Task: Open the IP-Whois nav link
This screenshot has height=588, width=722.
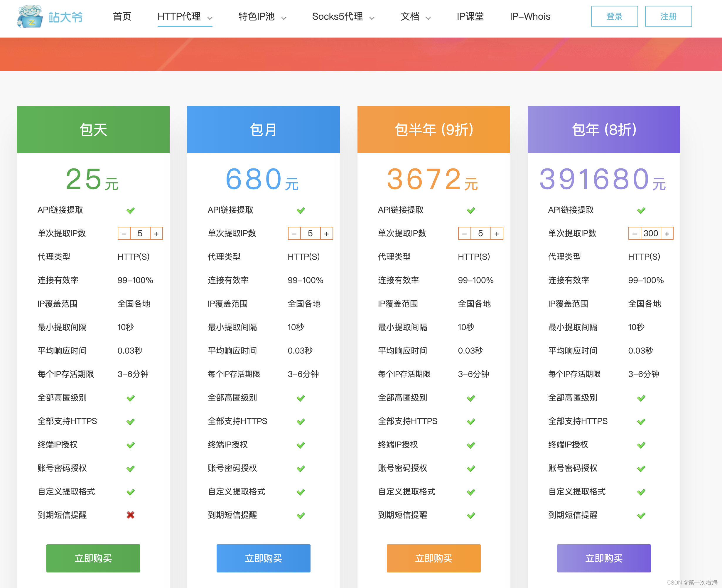Action: [530, 17]
